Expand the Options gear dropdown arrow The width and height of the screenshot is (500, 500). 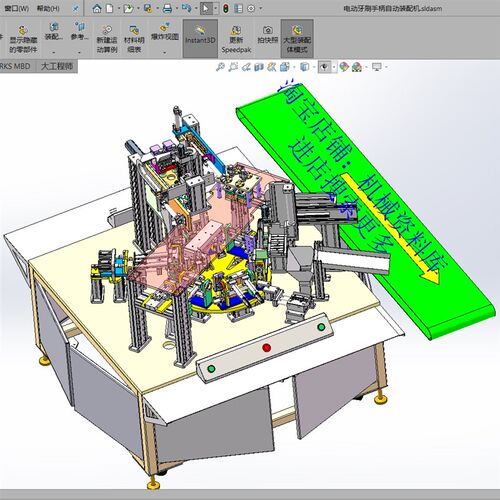pos(261,8)
